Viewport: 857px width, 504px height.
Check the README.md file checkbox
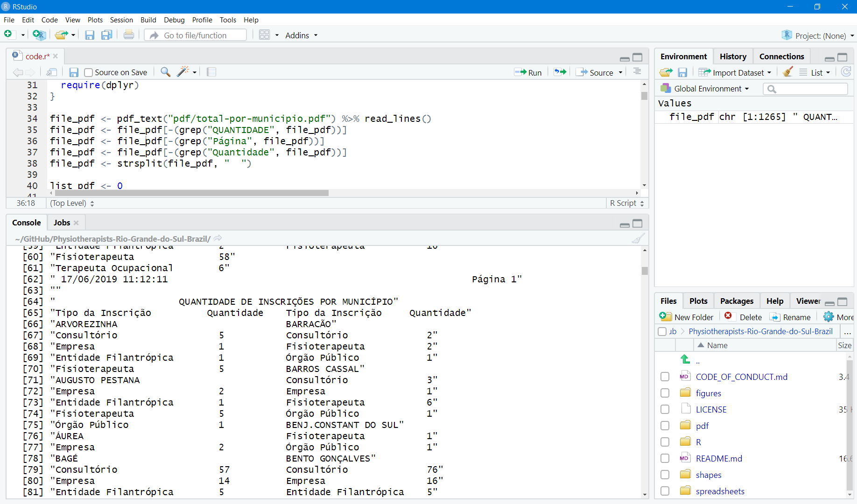pos(665,458)
